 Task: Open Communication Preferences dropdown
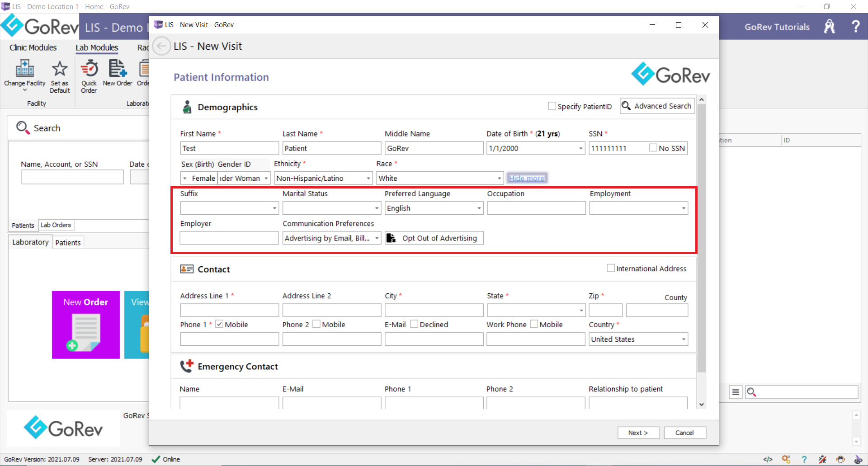[377, 238]
